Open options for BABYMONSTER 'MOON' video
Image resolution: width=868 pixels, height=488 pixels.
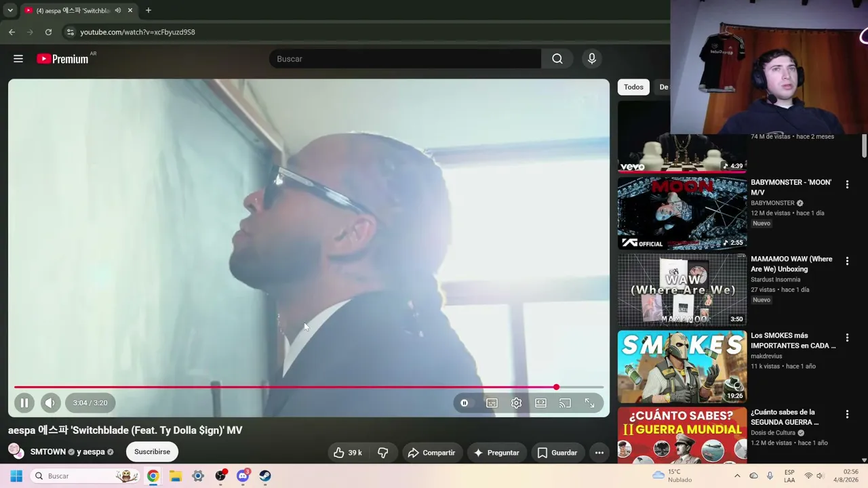coord(847,184)
